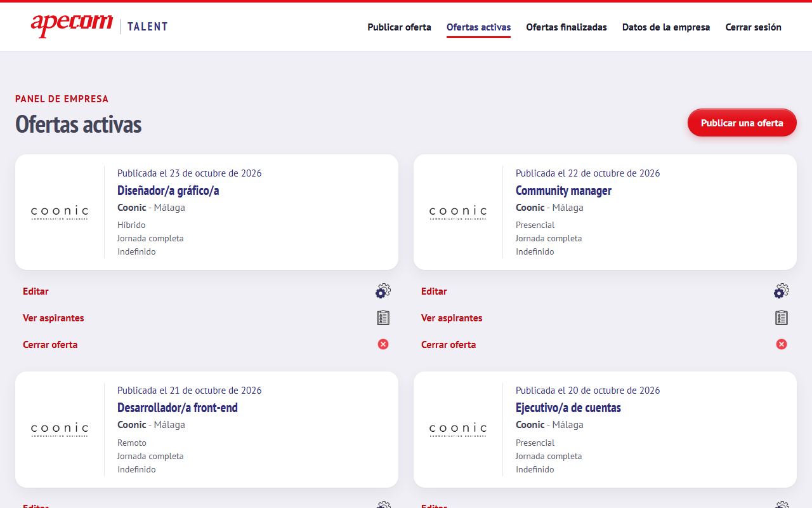812x508 pixels.
Task: Open the Community manager offer title
Action: 563,190
